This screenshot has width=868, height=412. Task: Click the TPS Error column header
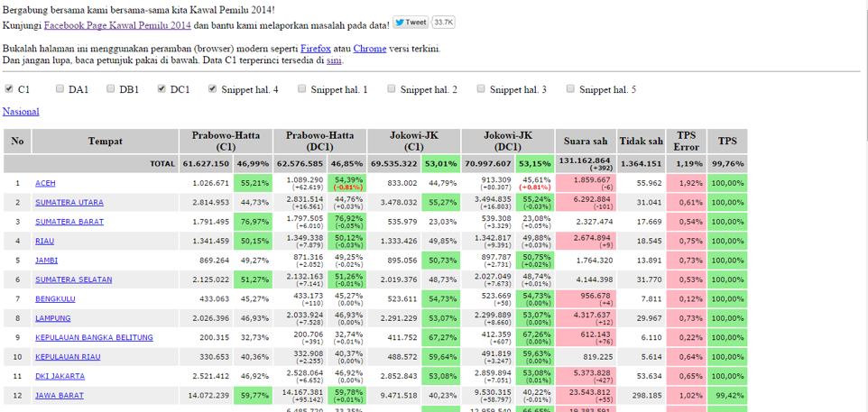(686, 142)
